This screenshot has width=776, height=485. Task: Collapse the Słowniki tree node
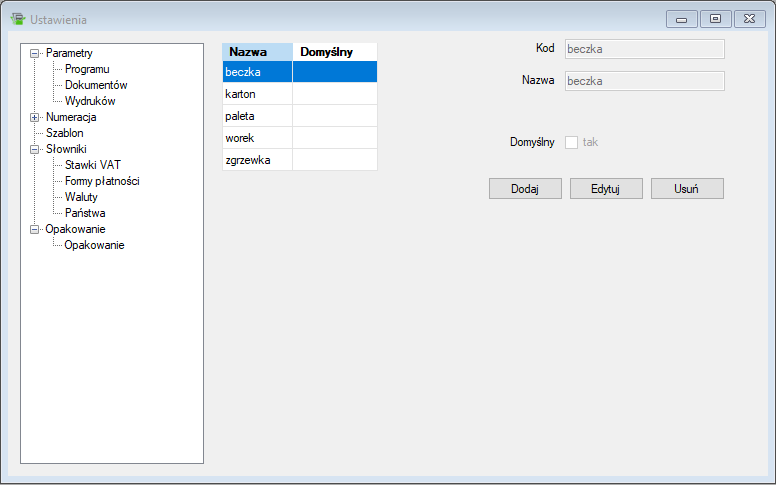coord(35,149)
